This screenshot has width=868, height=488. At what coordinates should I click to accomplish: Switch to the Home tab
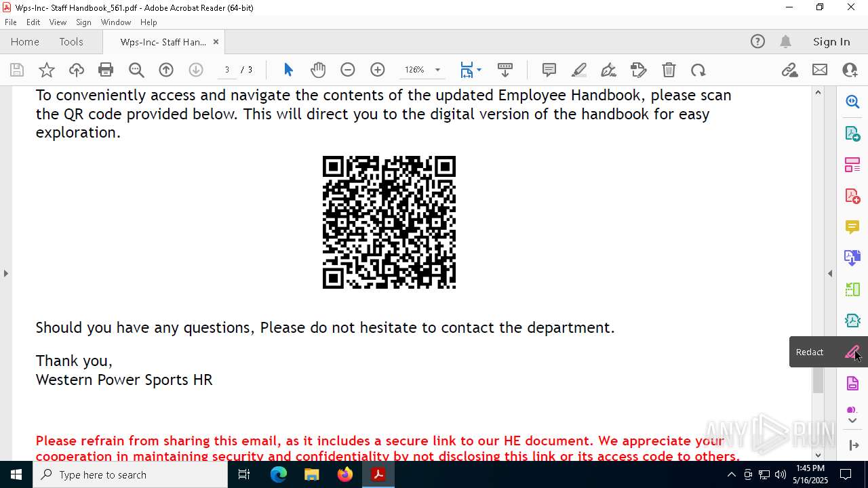[25, 41]
